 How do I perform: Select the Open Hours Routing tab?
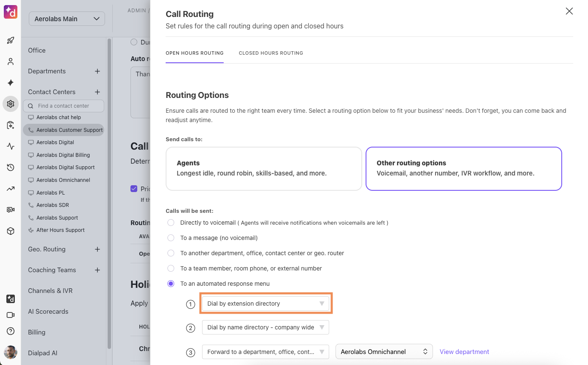(194, 53)
